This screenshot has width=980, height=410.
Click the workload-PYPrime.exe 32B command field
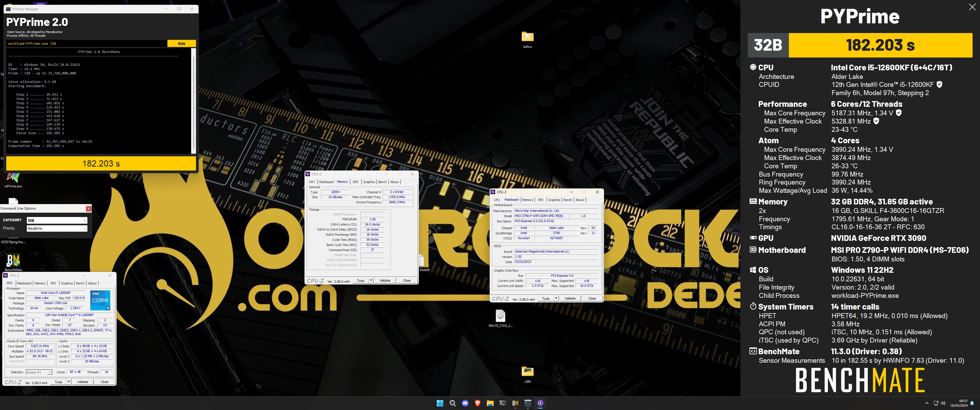(x=86, y=44)
